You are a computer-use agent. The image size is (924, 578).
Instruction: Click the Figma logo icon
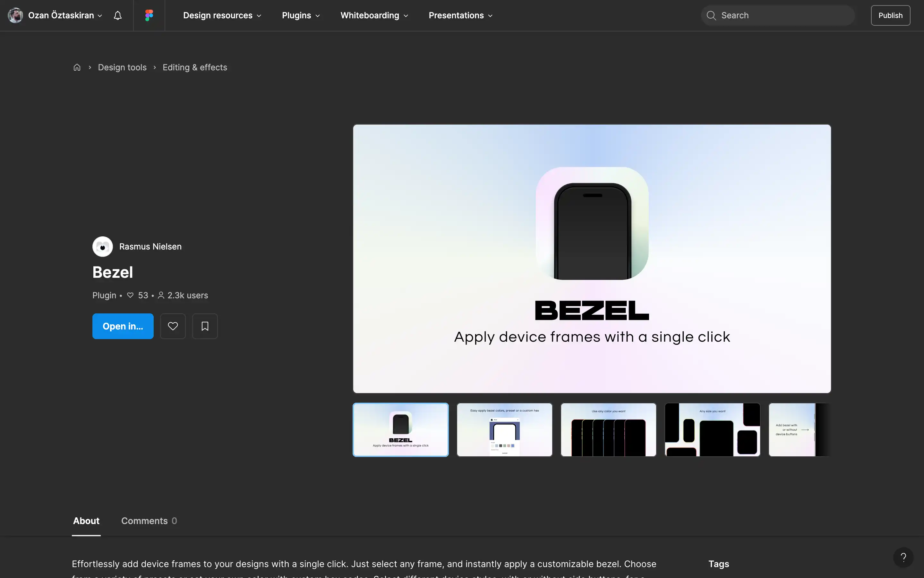(x=149, y=15)
